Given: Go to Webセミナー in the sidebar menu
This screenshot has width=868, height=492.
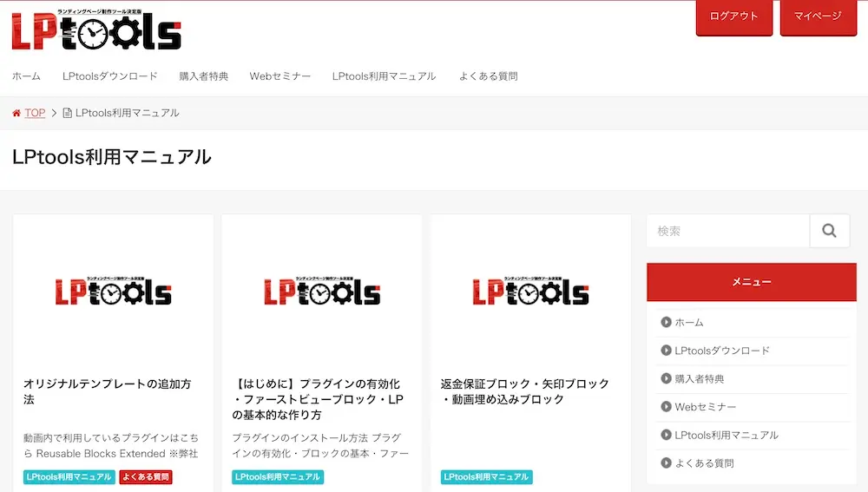Looking at the screenshot, I should point(705,407).
